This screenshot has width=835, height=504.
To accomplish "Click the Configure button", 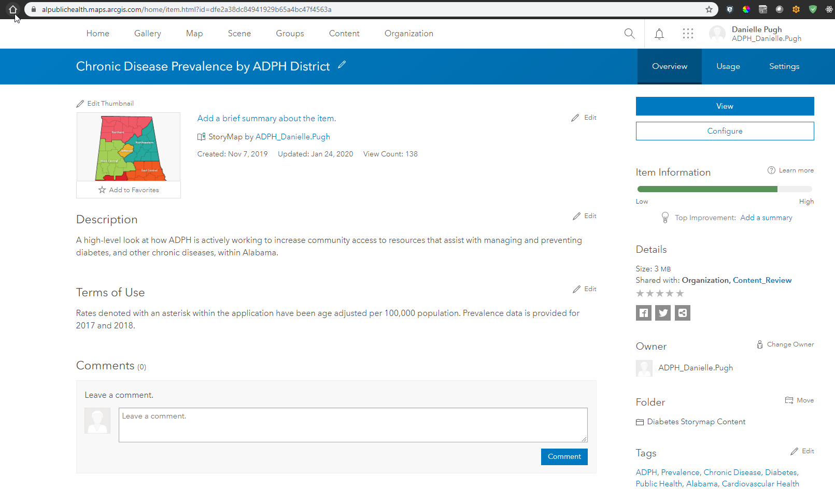I will (x=725, y=131).
